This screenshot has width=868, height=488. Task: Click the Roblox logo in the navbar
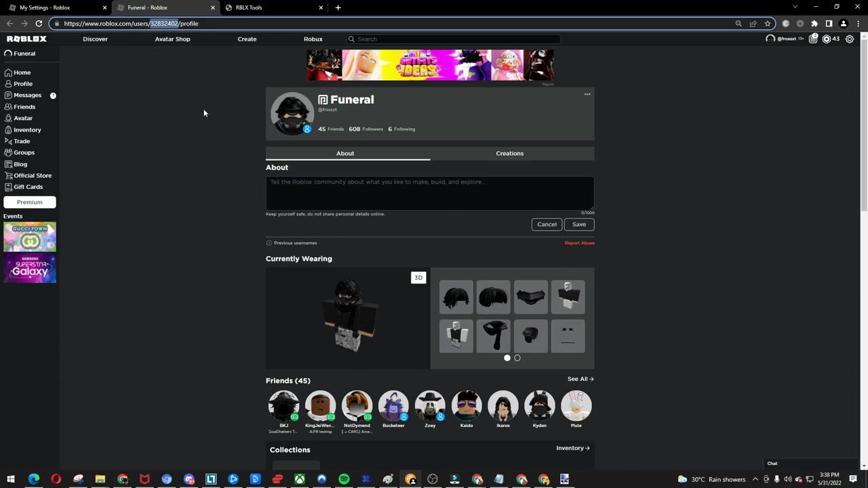(x=26, y=39)
